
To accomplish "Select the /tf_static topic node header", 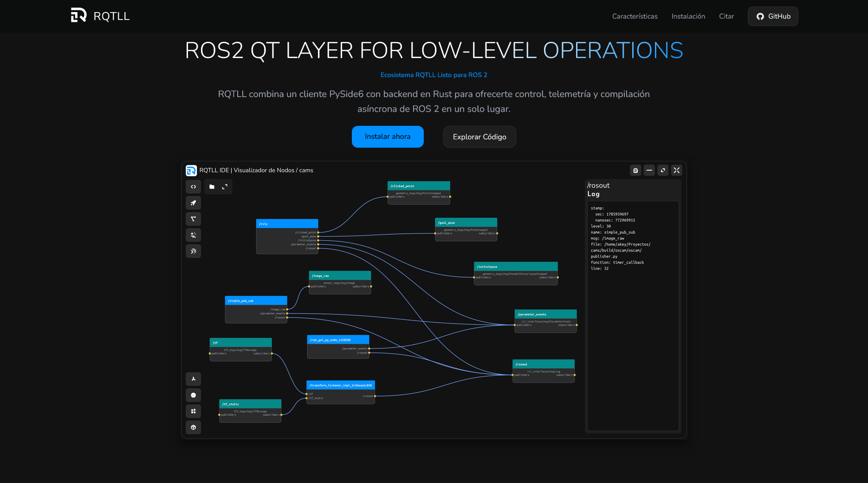I will pyautogui.click(x=250, y=404).
